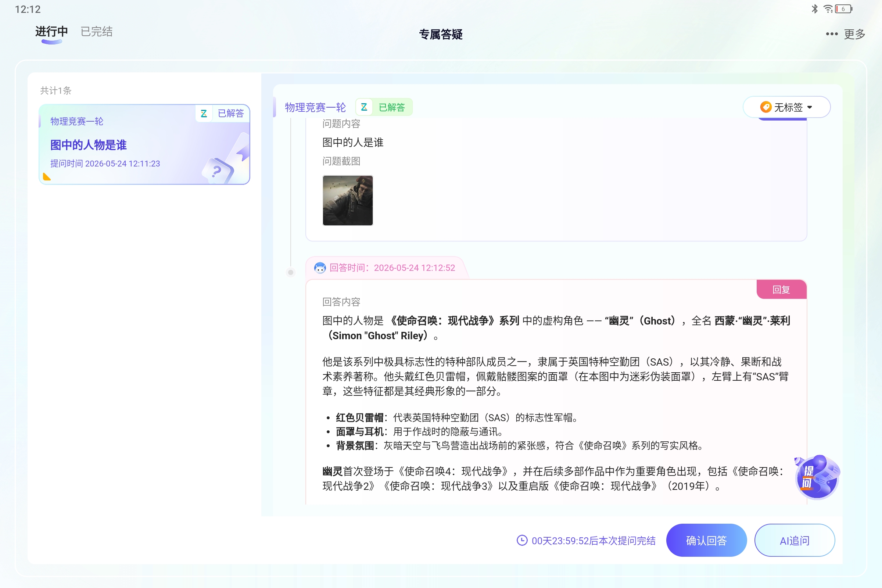The image size is (882, 588).
Task: Click 提问时间 2026-05-24 12:11:23 text
Action: coord(105,164)
